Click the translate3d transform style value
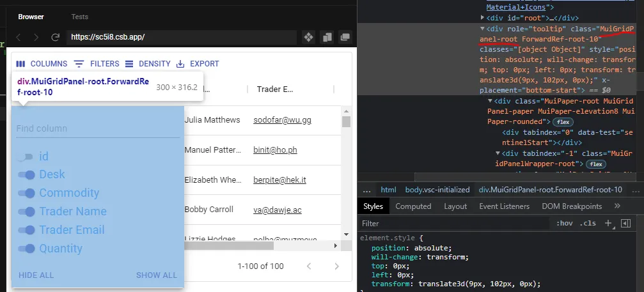The image size is (644, 292). pos(479,284)
